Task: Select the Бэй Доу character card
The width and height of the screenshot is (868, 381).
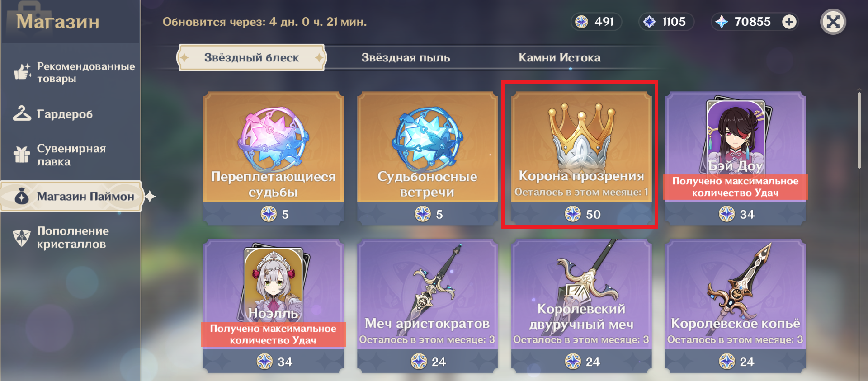Action: click(x=736, y=158)
